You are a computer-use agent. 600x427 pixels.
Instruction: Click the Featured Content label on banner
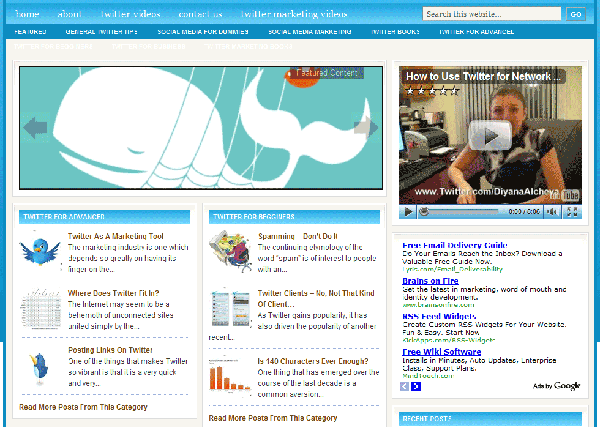click(326, 73)
